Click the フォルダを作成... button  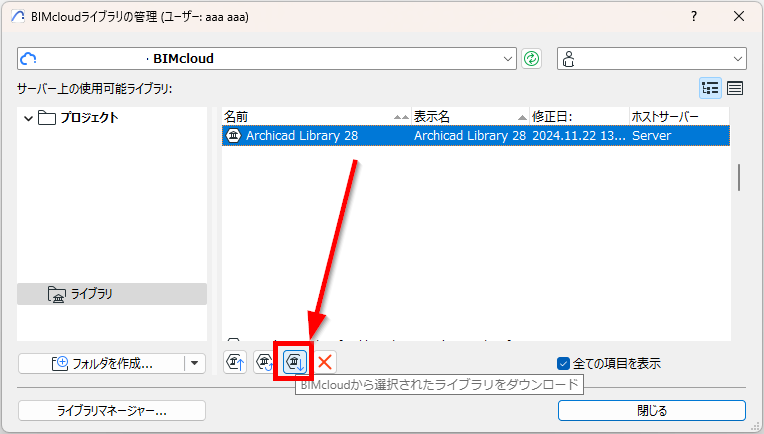click(102, 363)
